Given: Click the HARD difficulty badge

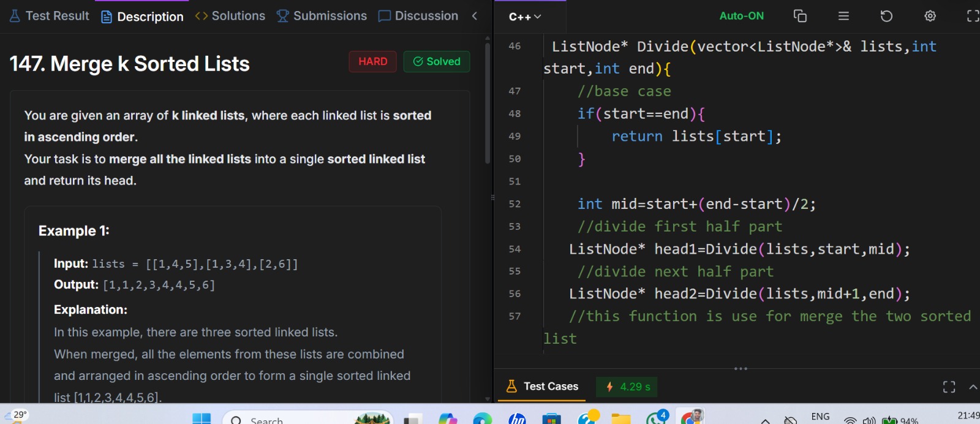Looking at the screenshot, I should click(372, 61).
